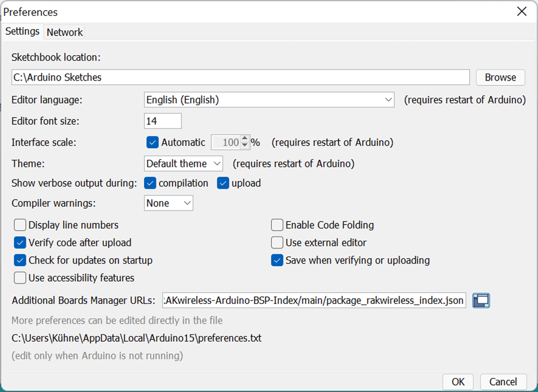Disable Check for updates on startup
Screen dimensions: 538x392
20,260
